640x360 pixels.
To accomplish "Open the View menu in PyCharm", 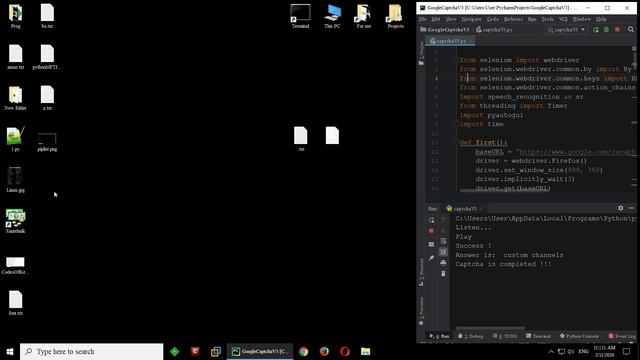I will click(450, 19).
